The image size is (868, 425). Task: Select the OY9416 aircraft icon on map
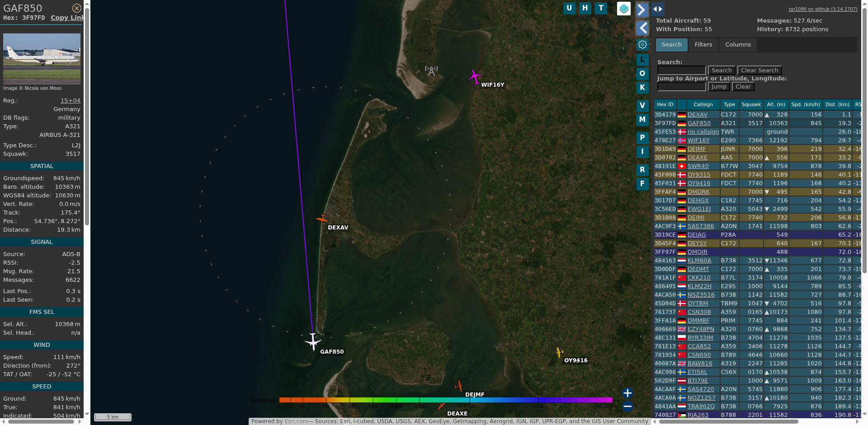(x=560, y=352)
